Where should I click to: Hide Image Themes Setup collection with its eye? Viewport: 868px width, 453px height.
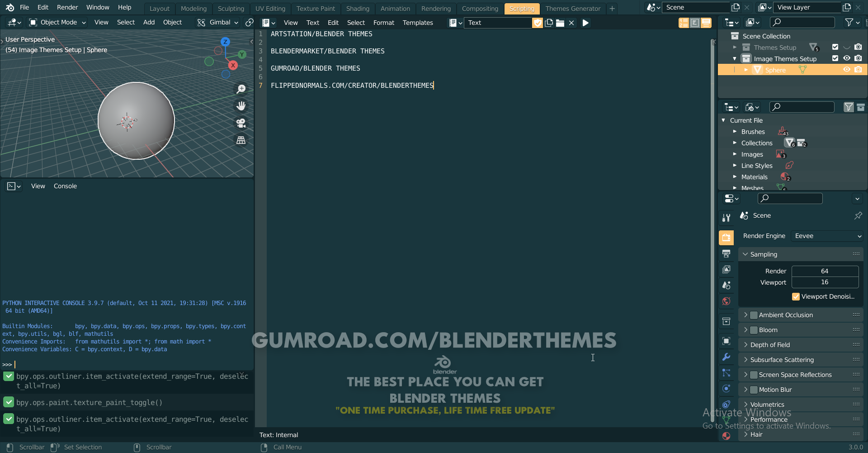(847, 58)
